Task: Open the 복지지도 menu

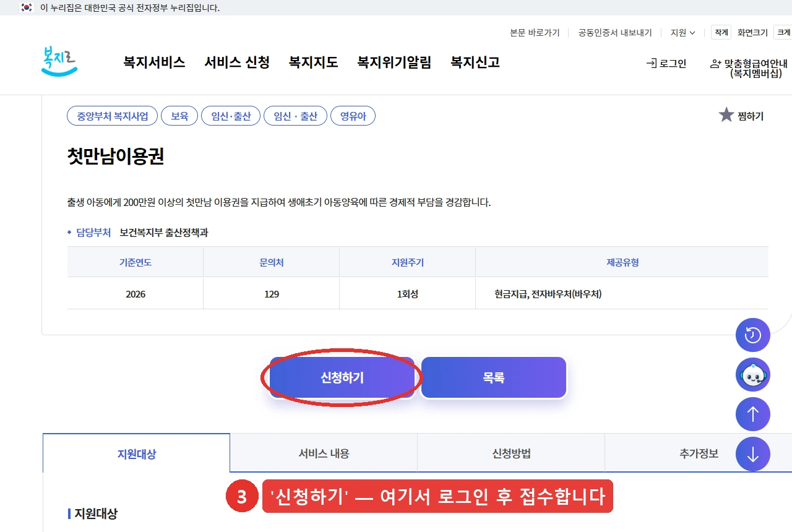Action: [314, 62]
